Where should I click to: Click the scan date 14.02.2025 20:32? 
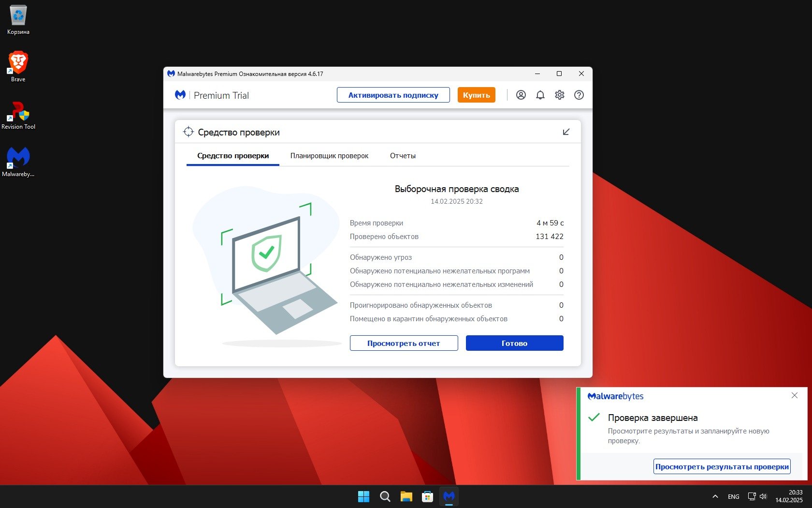[457, 201]
